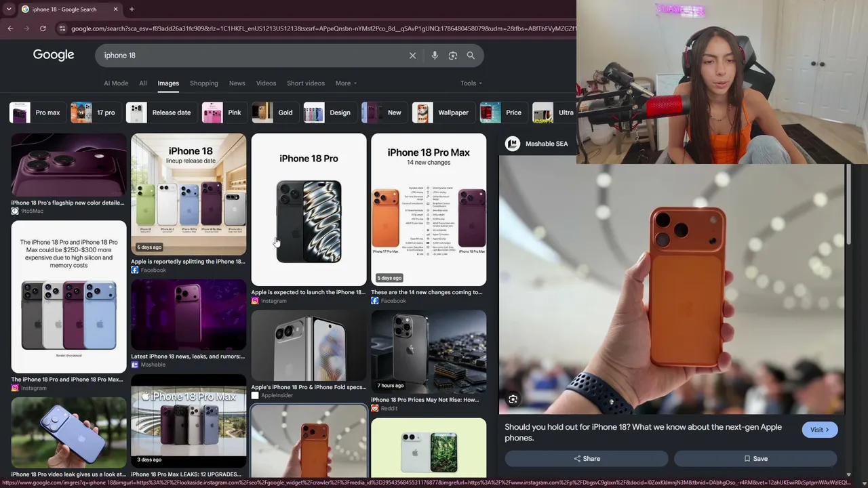
Task: Select the Images tab
Action: pyautogui.click(x=168, y=83)
